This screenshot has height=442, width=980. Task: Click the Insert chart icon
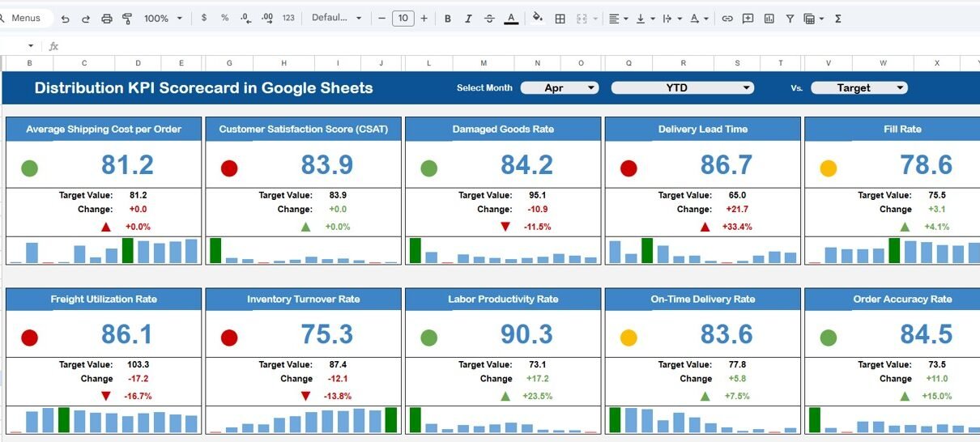769,18
